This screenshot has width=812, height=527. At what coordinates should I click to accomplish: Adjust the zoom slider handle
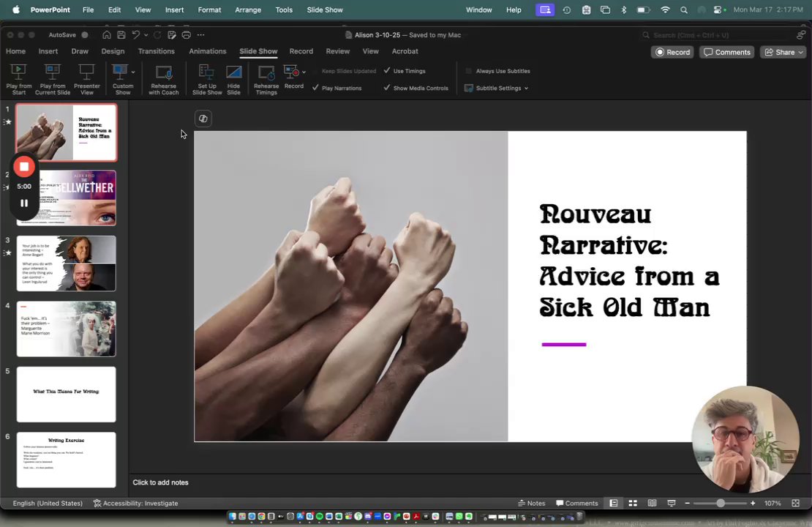click(x=721, y=504)
